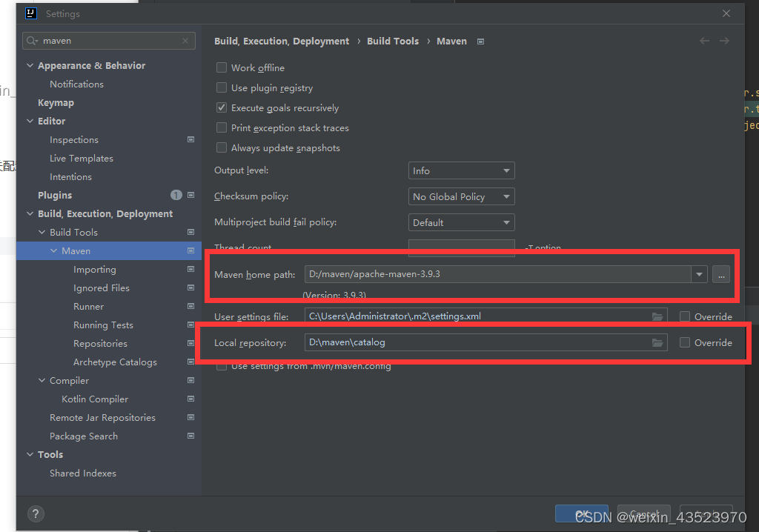Navigate back with the left arrow

(x=704, y=41)
